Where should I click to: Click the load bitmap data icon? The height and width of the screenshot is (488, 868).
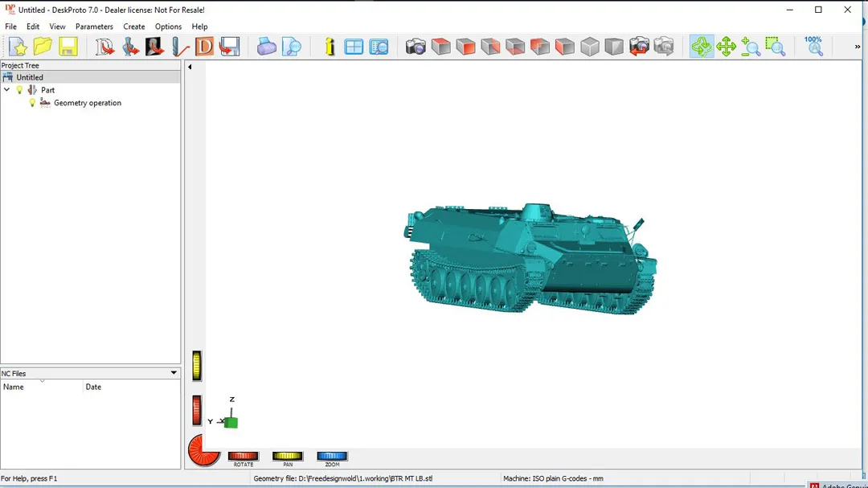click(154, 47)
